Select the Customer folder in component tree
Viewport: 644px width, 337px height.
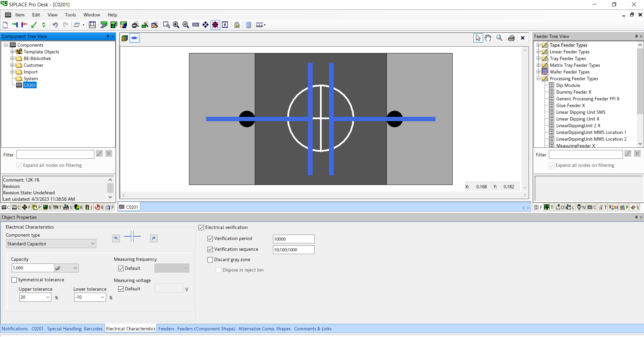click(x=33, y=65)
